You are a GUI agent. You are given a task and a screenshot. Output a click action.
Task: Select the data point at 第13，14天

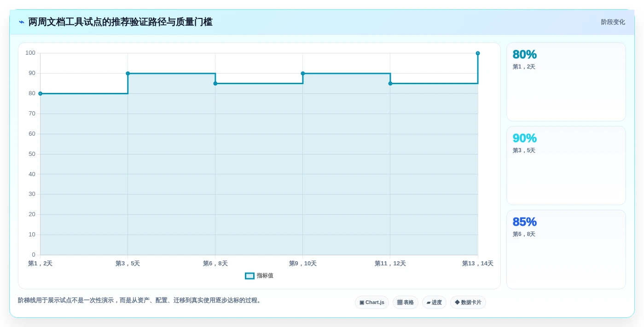[x=478, y=53]
